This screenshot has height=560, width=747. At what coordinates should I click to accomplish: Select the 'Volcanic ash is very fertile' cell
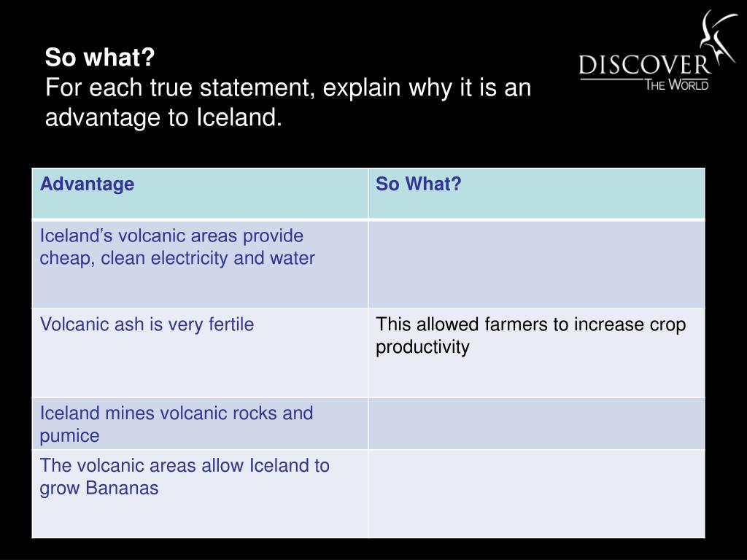200,353
